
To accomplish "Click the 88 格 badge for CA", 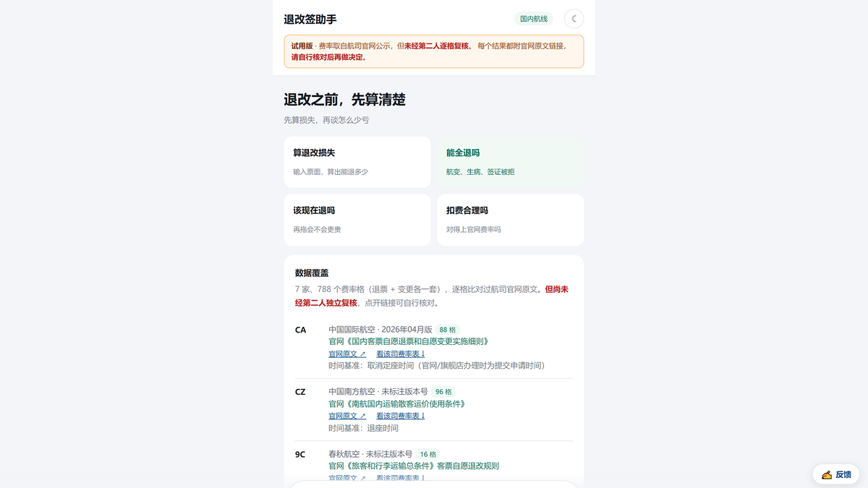I will [x=448, y=330].
